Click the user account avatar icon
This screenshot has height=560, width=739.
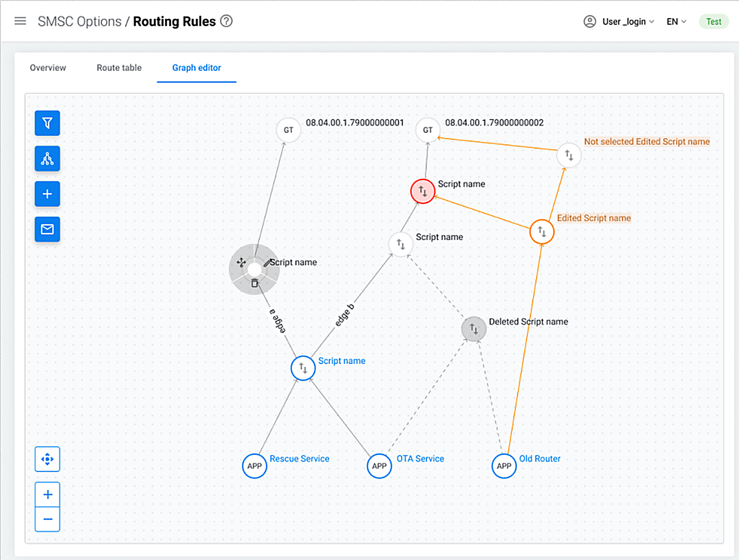coord(590,21)
